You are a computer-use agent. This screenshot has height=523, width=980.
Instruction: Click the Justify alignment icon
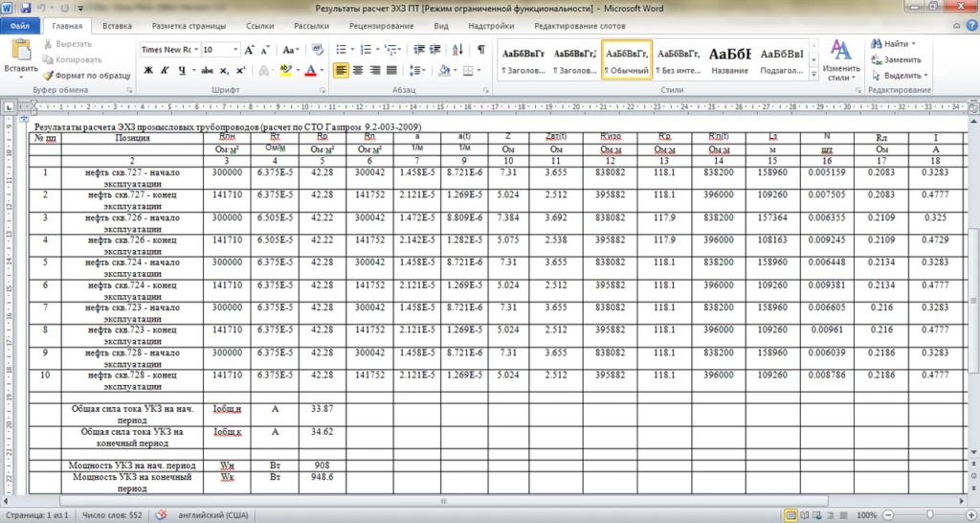click(x=393, y=70)
